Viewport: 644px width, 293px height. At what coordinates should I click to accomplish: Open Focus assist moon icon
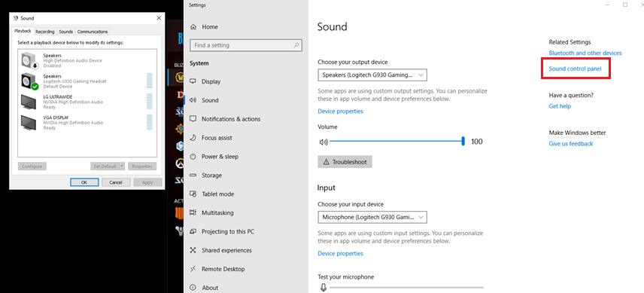[x=193, y=138]
